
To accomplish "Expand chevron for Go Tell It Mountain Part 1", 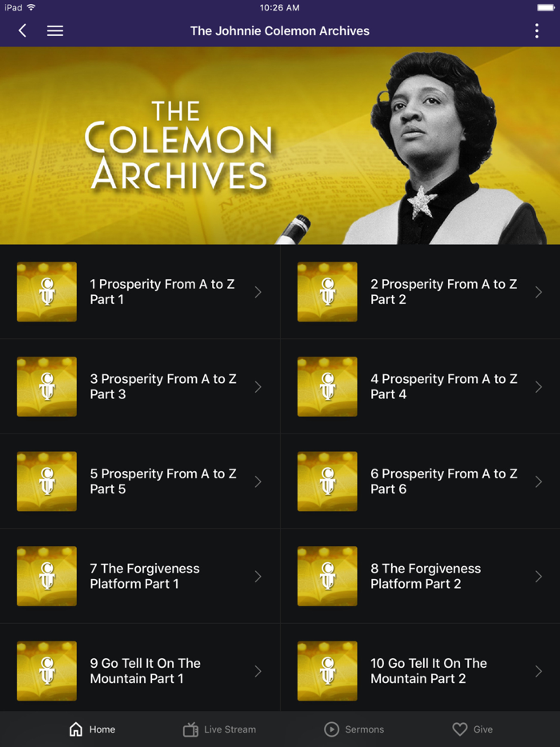I will pyautogui.click(x=258, y=671).
